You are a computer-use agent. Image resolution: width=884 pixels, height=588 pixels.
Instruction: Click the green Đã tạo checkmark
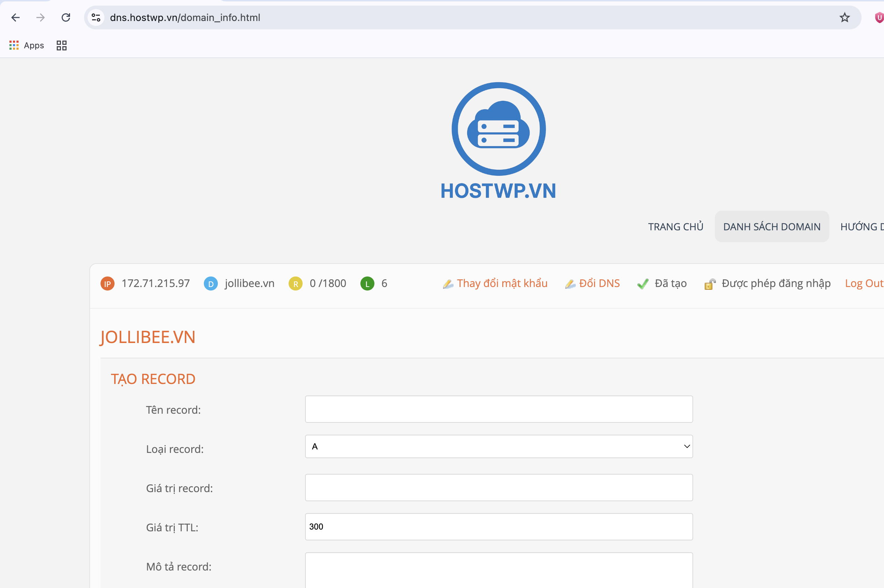[x=643, y=284]
